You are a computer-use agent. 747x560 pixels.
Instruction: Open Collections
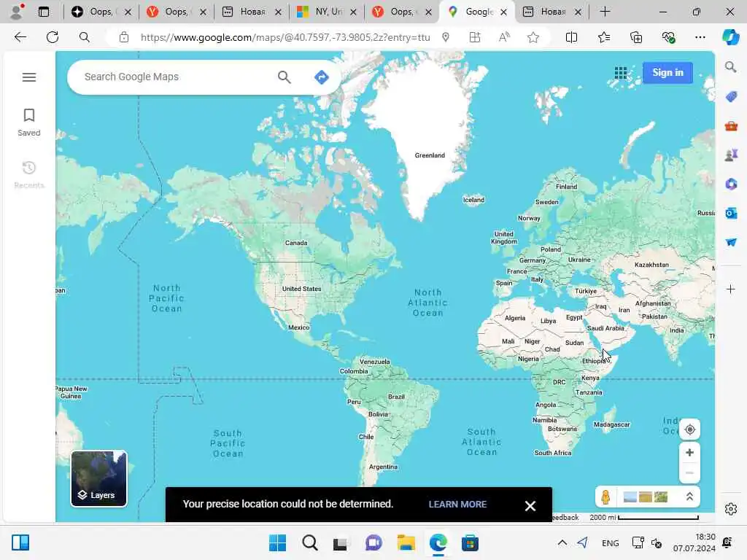pos(636,37)
